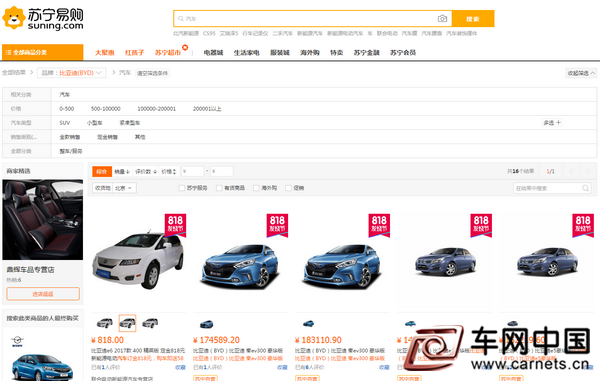Image resolution: width=600 pixels, height=381 pixels.
Task: Enable the 有货商品 checkbox
Action: (x=219, y=188)
